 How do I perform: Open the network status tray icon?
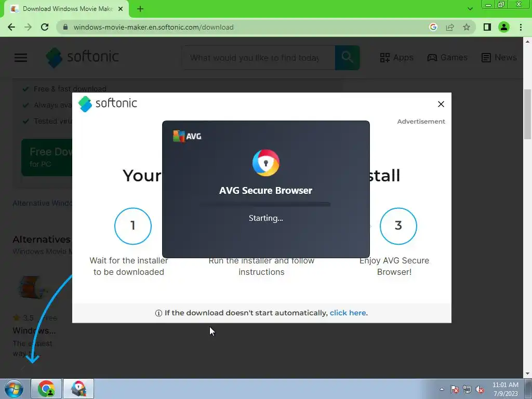467,390
